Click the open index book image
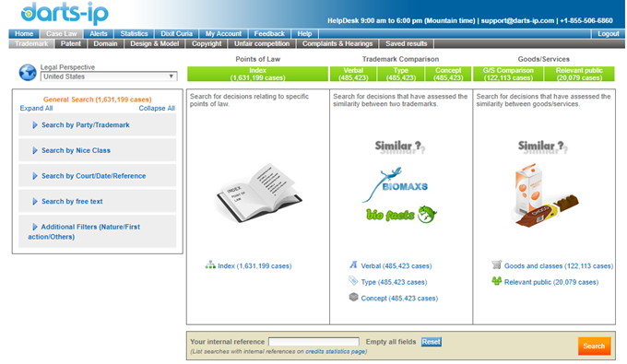627x364 pixels. click(x=259, y=193)
